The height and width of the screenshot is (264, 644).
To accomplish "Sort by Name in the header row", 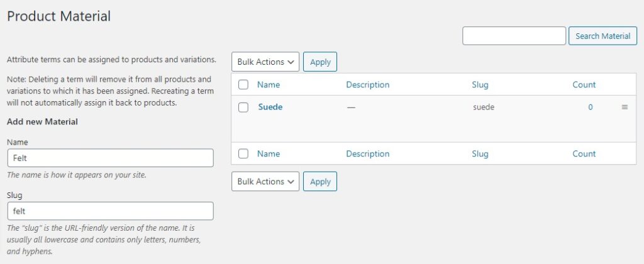I will (x=269, y=85).
